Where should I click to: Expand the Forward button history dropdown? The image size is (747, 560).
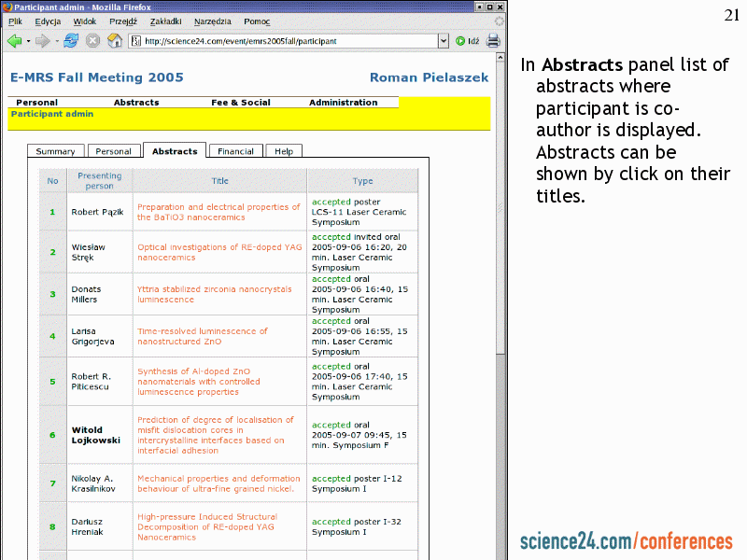point(56,41)
